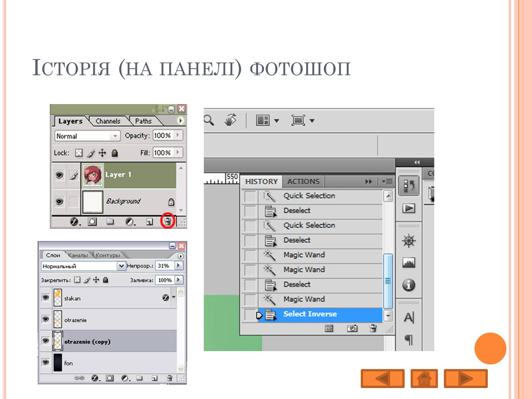Select the Layer 1 row
Screen dimensions: 532x399
click(114, 175)
